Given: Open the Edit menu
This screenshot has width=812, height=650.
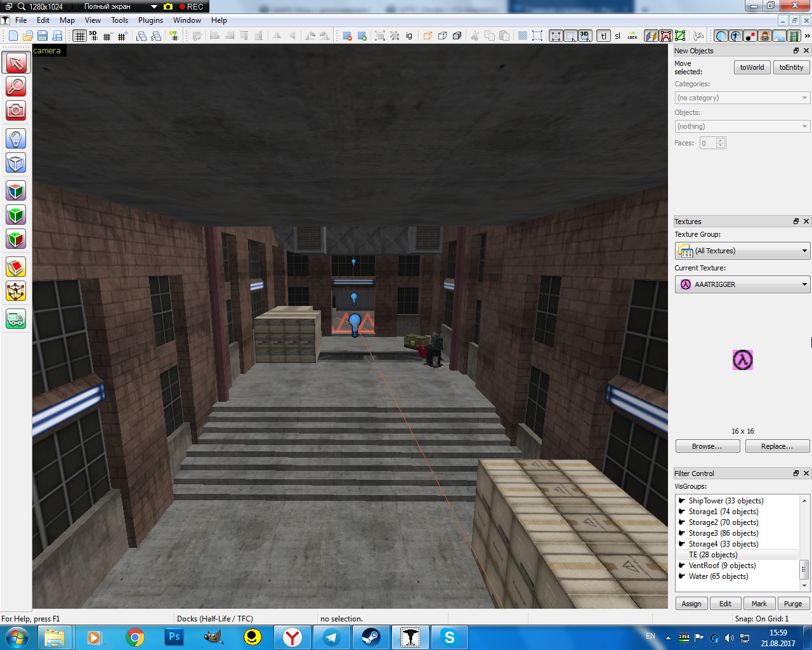Looking at the screenshot, I should click(x=43, y=20).
